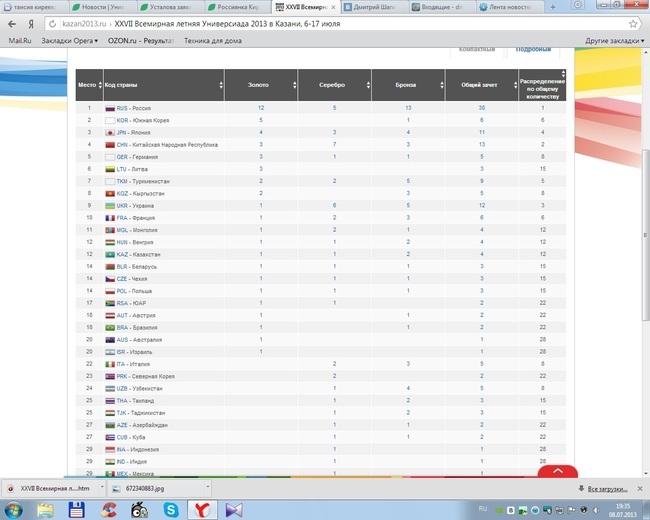650x520 pixels.
Task: Close the downloads bar
Action: (641, 488)
